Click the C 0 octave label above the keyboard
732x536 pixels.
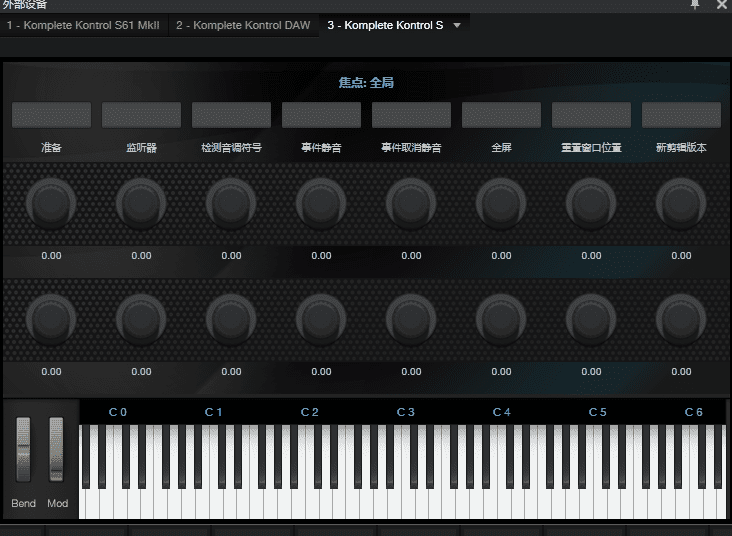tap(118, 412)
